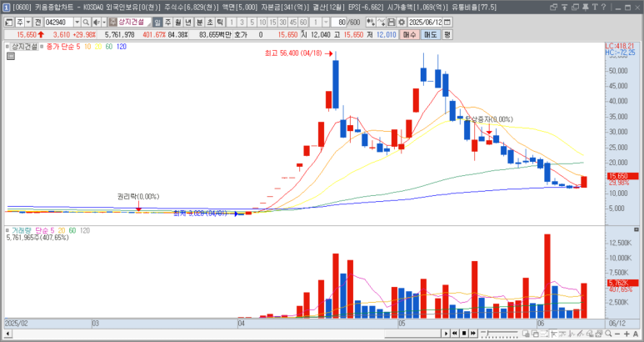
Task: Click the 매수 buy button
Action: pyautogui.click(x=410, y=35)
